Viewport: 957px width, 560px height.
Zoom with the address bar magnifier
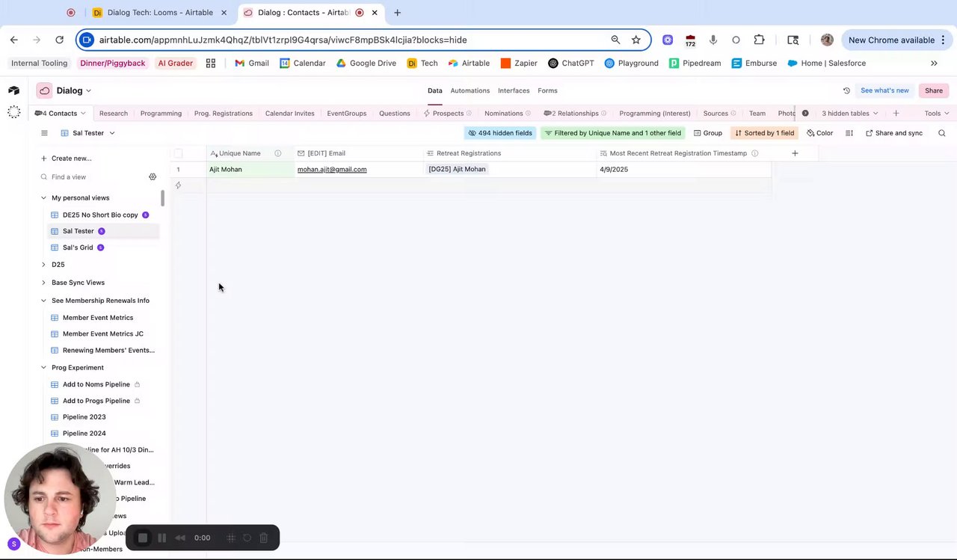click(615, 40)
